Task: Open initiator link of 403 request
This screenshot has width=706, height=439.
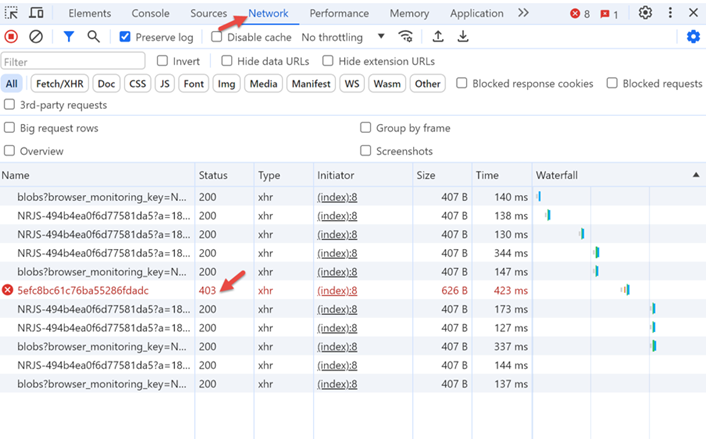Action: [x=337, y=290]
